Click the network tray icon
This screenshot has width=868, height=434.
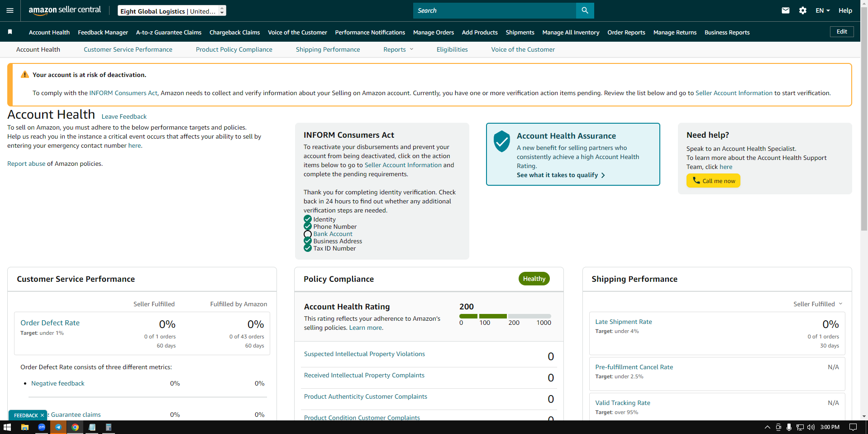click(800, 427)
